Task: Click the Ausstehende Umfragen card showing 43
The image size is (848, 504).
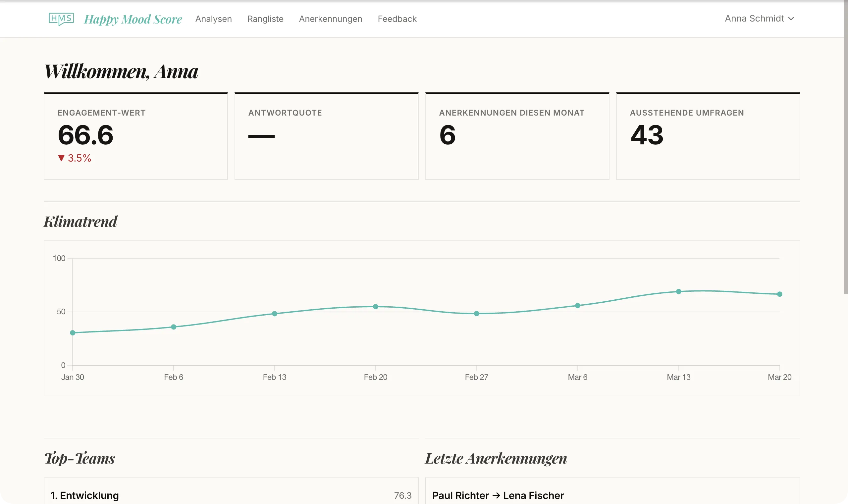Action: coord(708,136)
